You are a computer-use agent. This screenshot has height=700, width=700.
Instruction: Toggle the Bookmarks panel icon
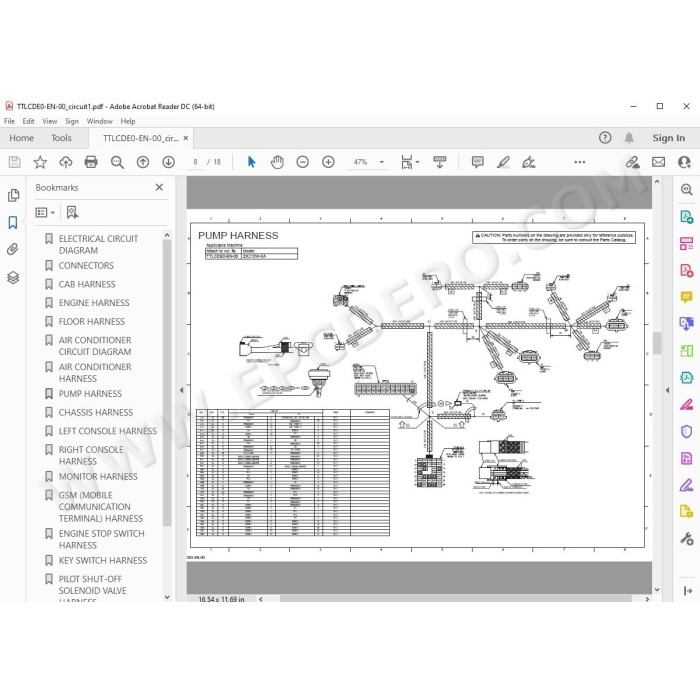tap(13, 222)
